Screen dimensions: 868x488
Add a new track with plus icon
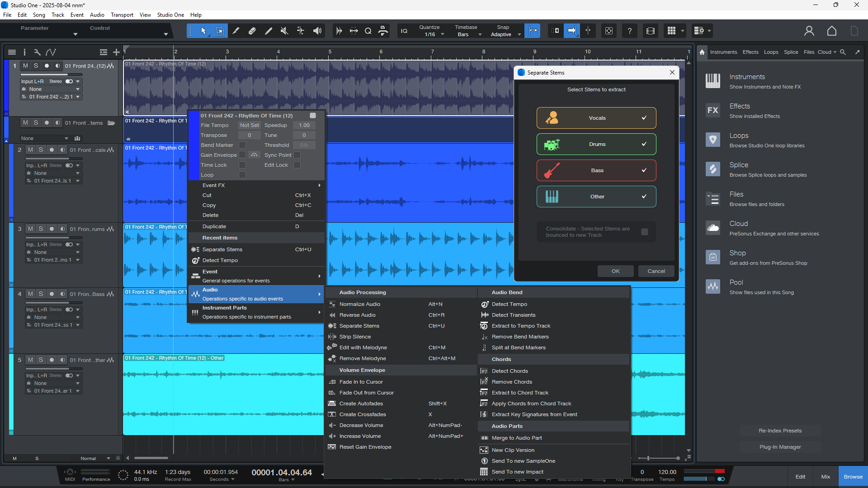pos(116,52)
